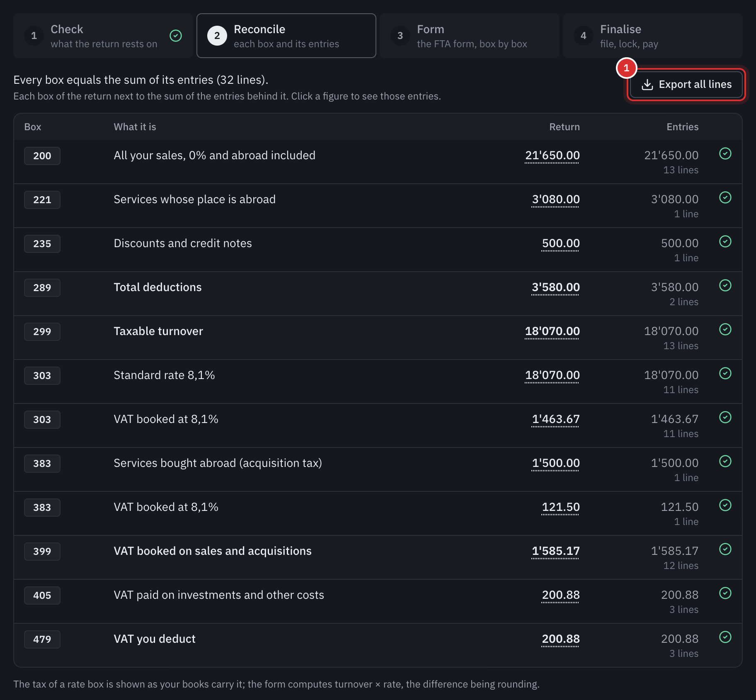
Task: Select the Reconcile step tab
Action: [286, 36]
